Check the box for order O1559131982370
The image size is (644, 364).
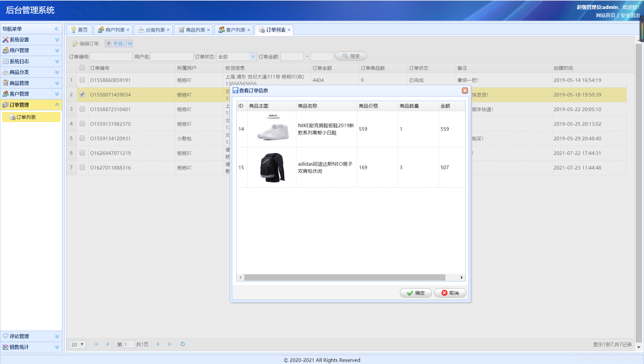[82, 124]
